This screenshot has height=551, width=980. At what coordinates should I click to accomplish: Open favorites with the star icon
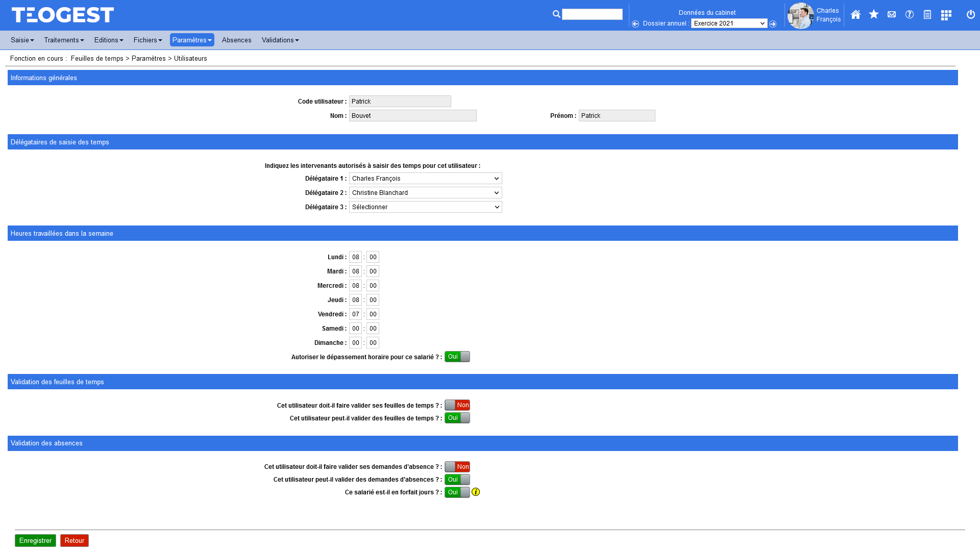[x=874, y=14]
